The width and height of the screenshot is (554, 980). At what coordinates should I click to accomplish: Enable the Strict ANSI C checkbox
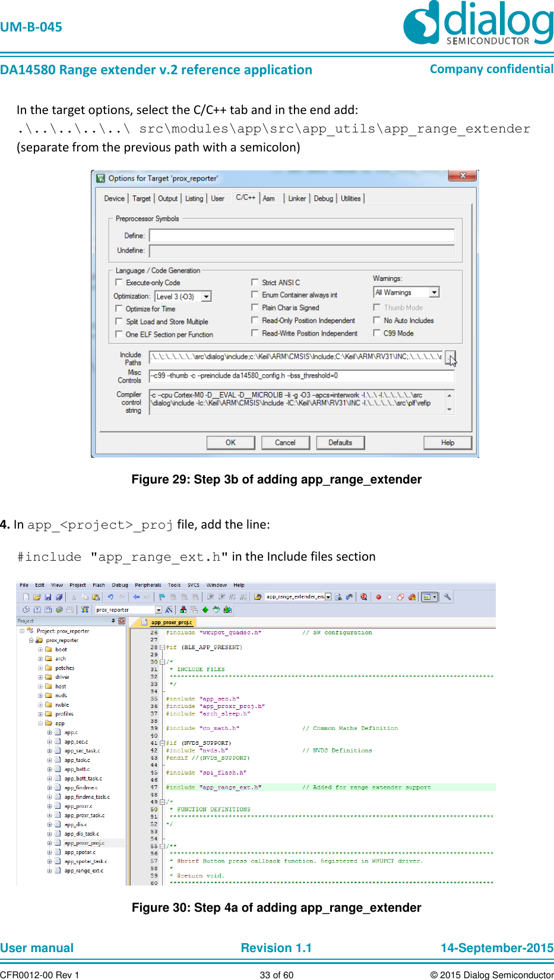255,283
